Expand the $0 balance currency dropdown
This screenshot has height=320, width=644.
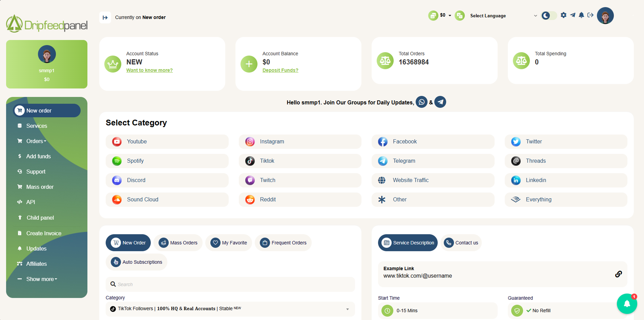pyautogui.click(x=440, y=15)
